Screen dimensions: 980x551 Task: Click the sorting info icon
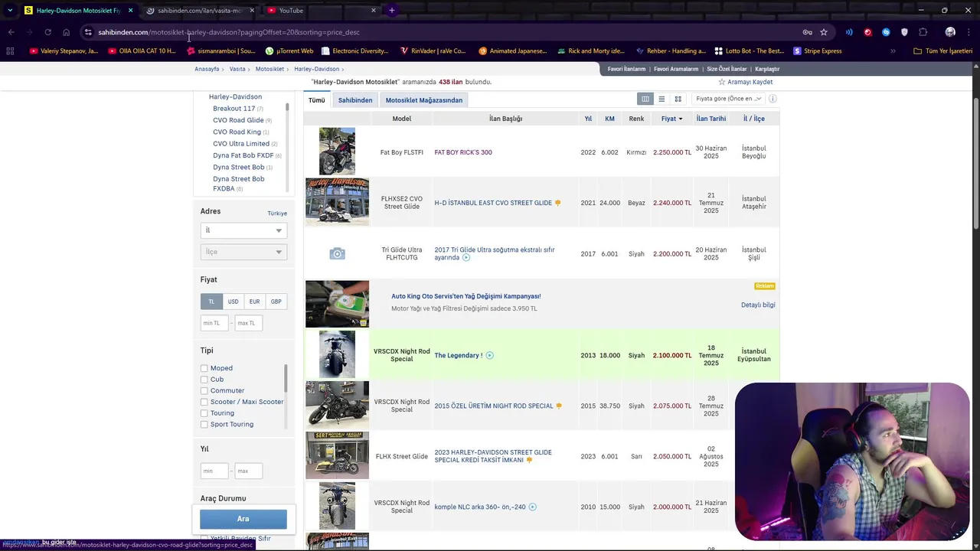coord(773,99)
